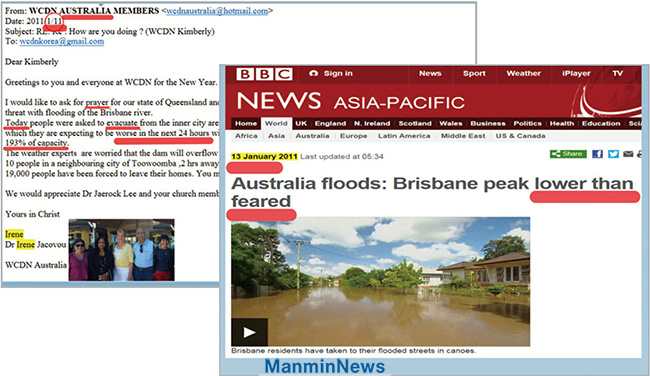Switch to the World tab
Screen dimensions: 650x376
(276, 123)
